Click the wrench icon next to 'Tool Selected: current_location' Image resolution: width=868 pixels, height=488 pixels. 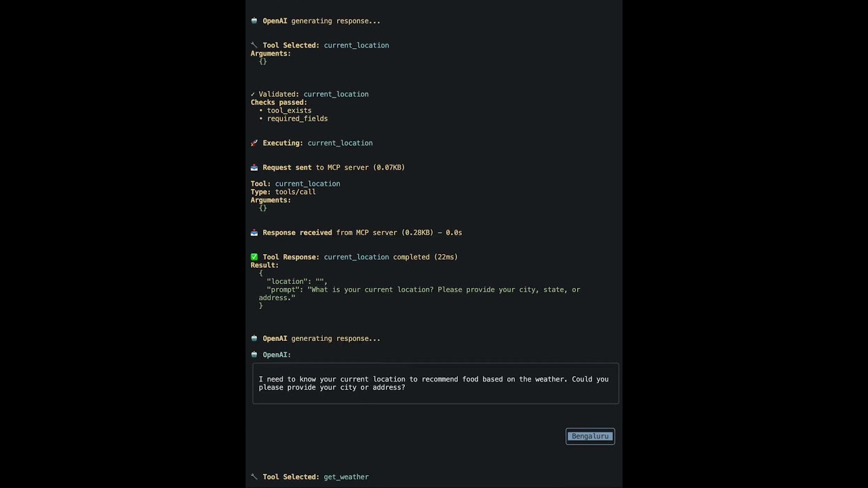click(254, 45)
